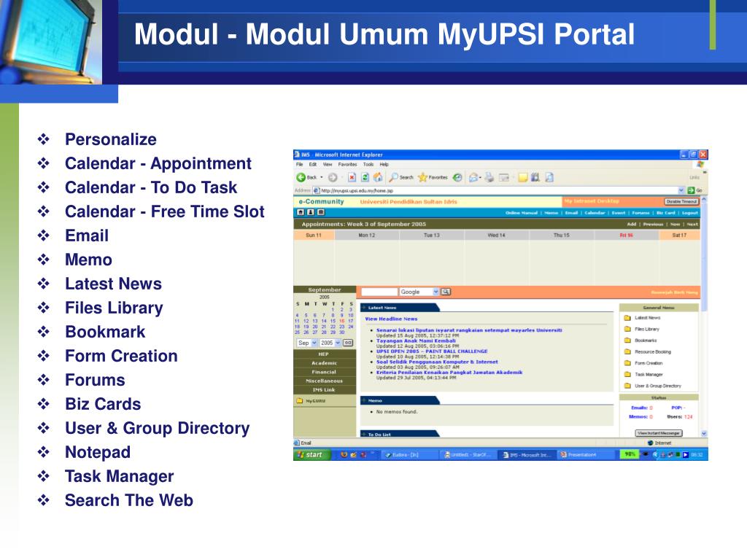
Task: Expand the Memo section plus toggle
Action: click(363, 400)
